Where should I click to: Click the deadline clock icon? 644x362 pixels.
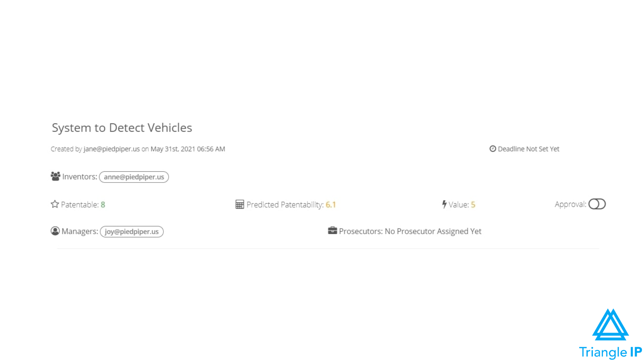493,149
